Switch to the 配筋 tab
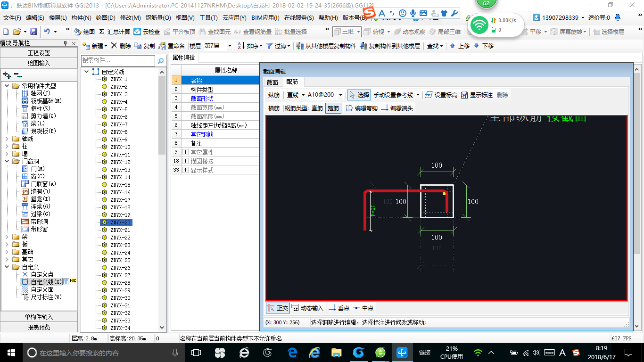The image size is (644, 362). [x=292, y=82]
